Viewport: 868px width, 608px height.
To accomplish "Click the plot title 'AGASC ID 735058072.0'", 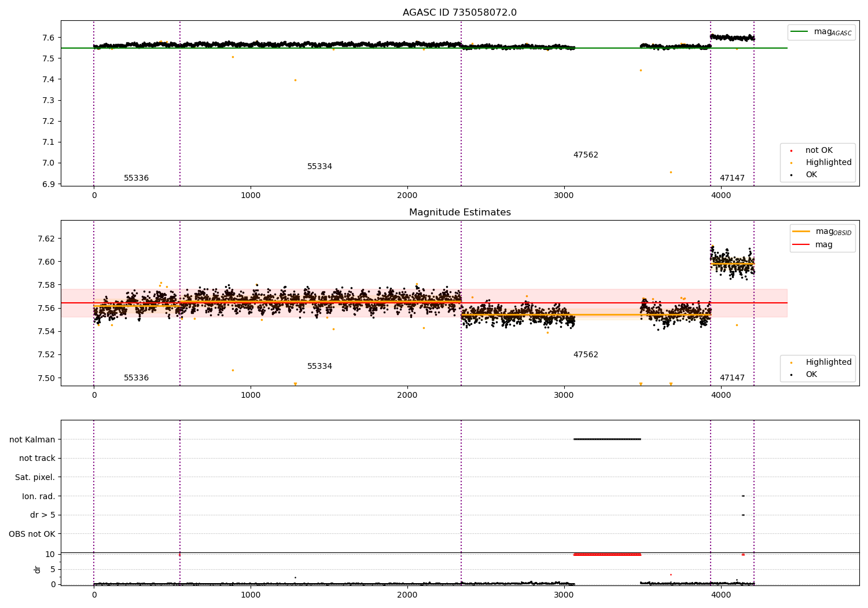I will click(x=459, y=13).
